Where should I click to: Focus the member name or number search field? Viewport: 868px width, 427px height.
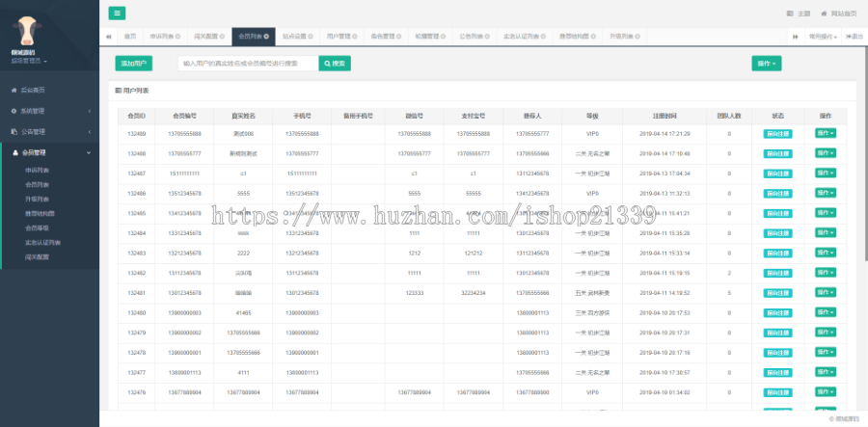point(248,64)
